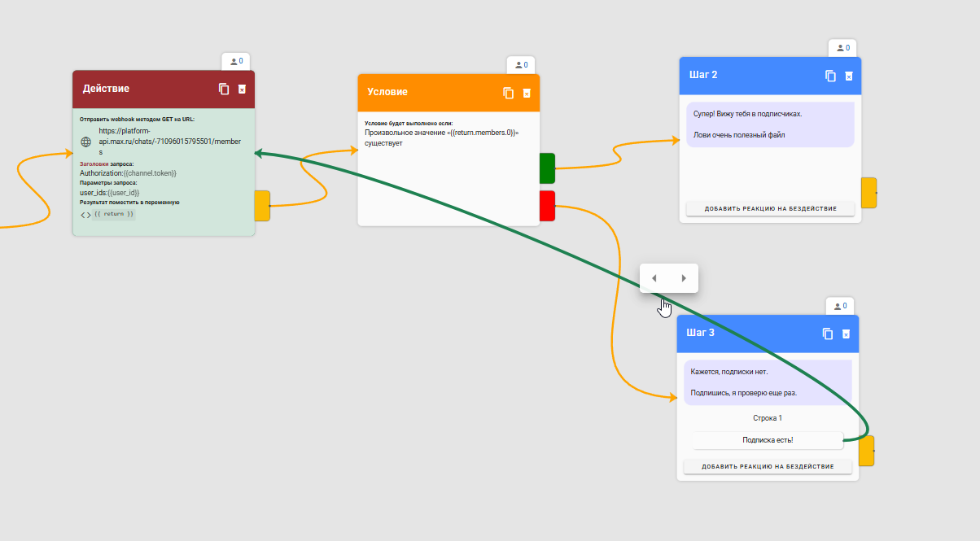Delete the Действие block
Image resolution: width=980 pixels, height=541 pixels.
242,89
